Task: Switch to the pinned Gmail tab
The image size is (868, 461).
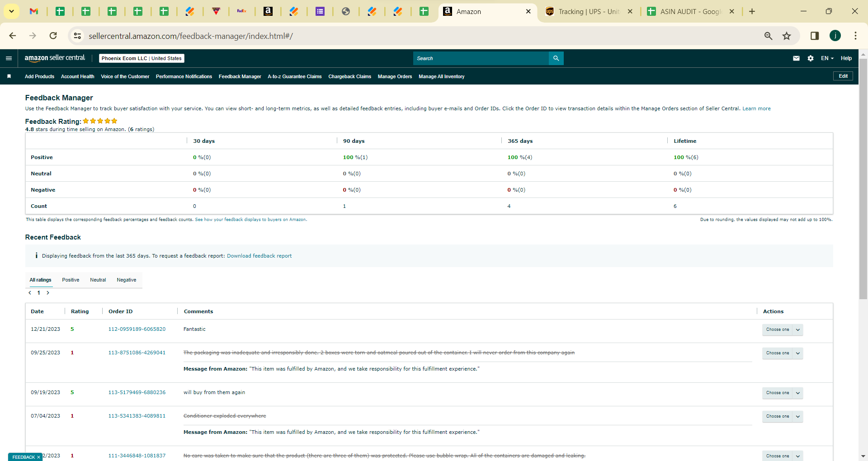Action: [34, 11]
